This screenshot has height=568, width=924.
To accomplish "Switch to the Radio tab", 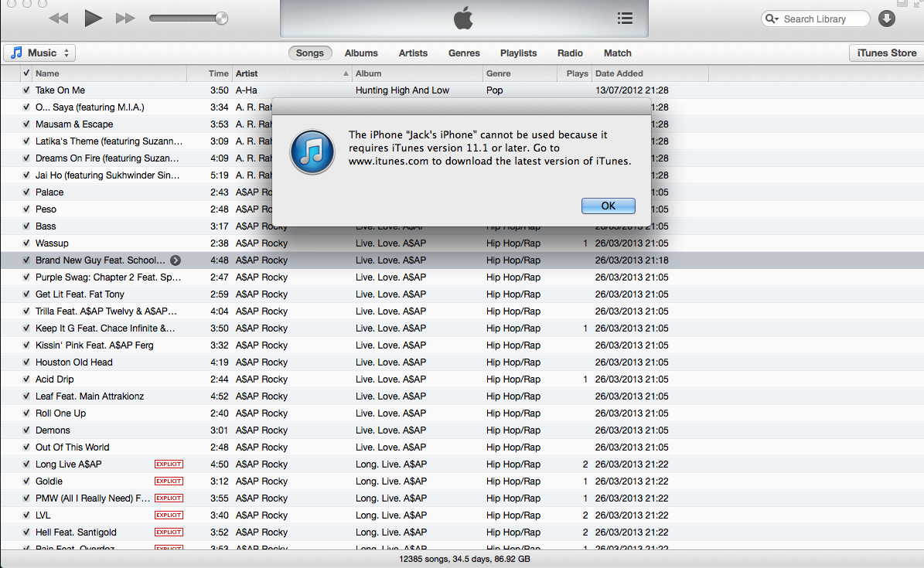I will [x=570, y=53].
